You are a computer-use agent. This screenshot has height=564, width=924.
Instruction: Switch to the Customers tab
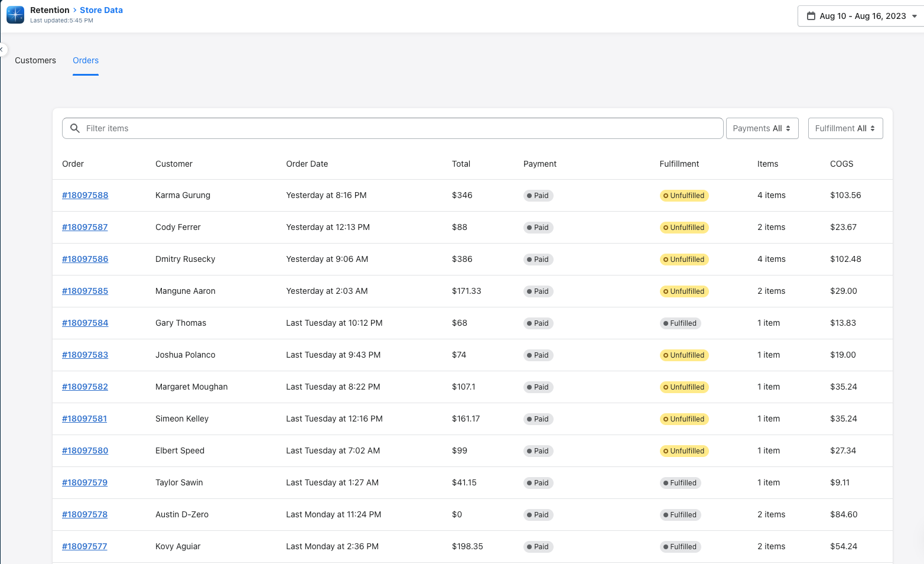[x=35, y=60]
